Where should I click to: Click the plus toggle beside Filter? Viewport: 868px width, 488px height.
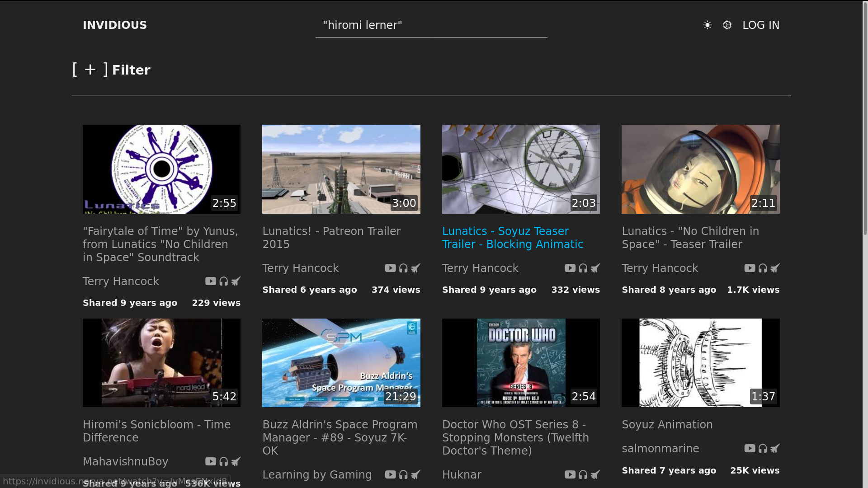tap(90, 70)
